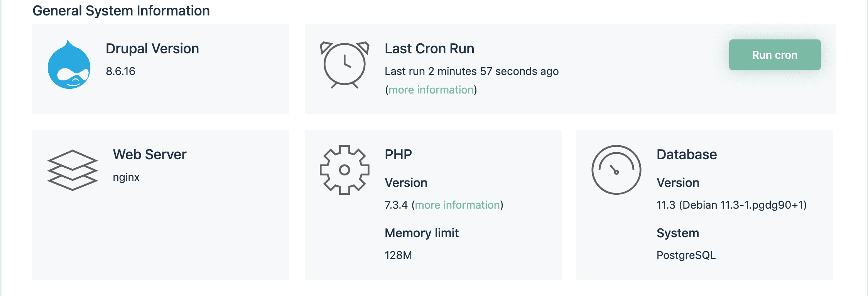Click the nginx server name
The image size is (868, 296).
[x=126, y=177]
